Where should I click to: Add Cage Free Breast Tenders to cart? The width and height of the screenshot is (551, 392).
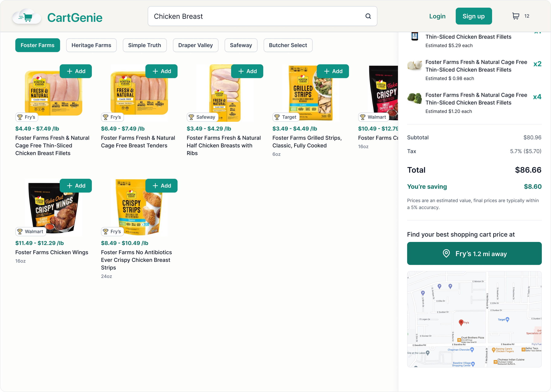(x=161, y=71)
